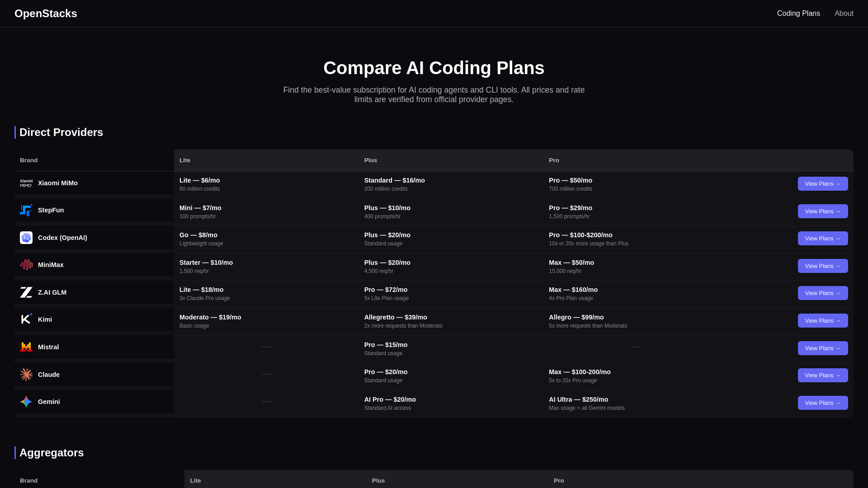The height and width of the screenshot is (488, 868).
Task: Go to the About page
Action: 844,14
